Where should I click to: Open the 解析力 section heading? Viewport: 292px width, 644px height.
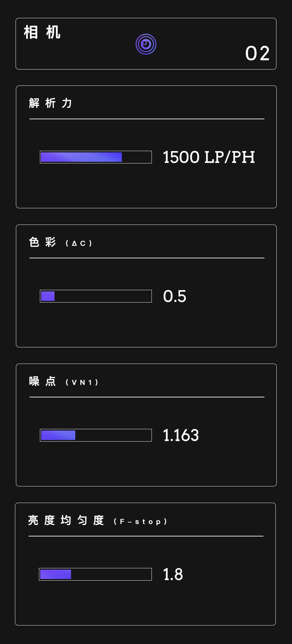tap(50, 103)
